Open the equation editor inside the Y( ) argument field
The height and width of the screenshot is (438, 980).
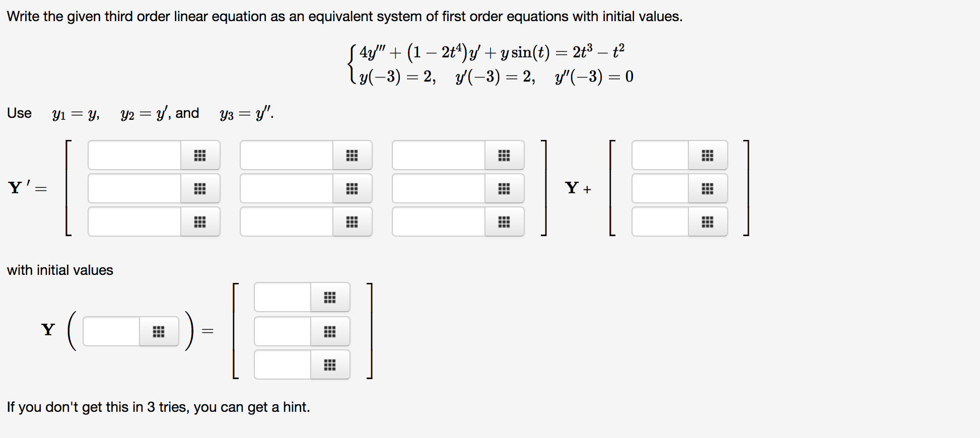click(x=158, y=331)
